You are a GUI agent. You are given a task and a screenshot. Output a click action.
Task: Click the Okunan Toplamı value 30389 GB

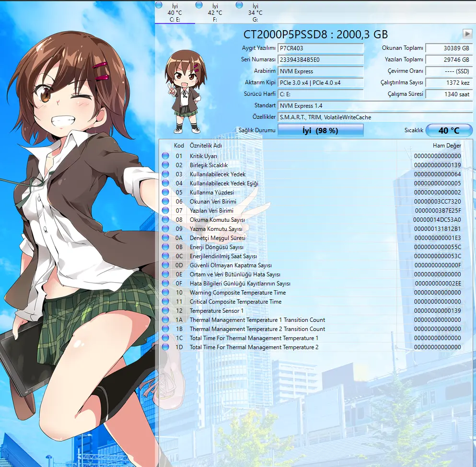click(449, 48)
